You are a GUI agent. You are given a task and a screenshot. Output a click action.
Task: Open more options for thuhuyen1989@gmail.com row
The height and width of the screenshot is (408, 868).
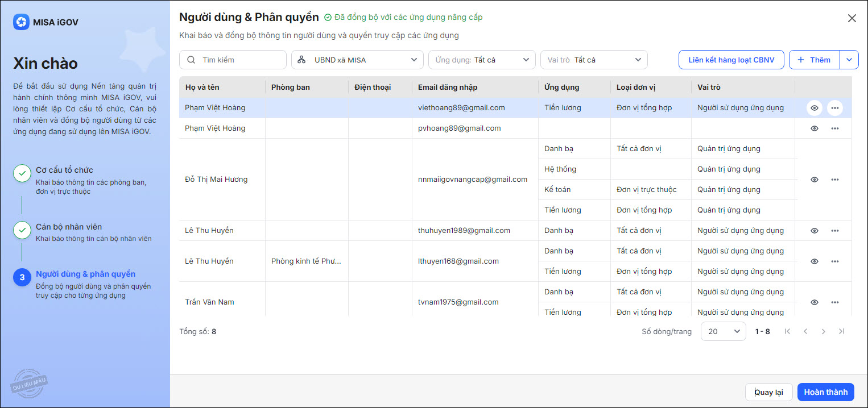click(x=834, y=231)
